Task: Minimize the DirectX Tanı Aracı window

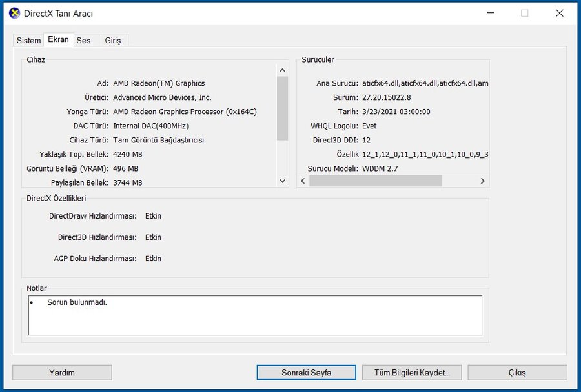Action: tap(490, 14)
